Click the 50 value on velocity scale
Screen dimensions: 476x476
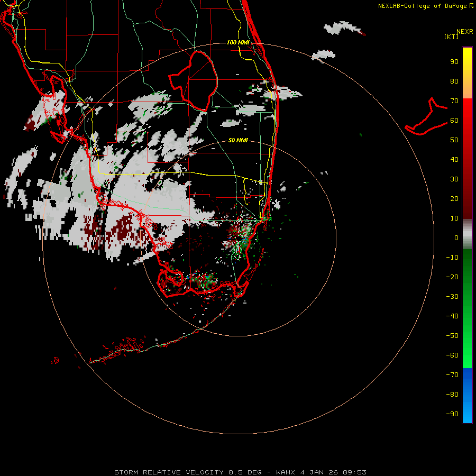click(454, 140)
